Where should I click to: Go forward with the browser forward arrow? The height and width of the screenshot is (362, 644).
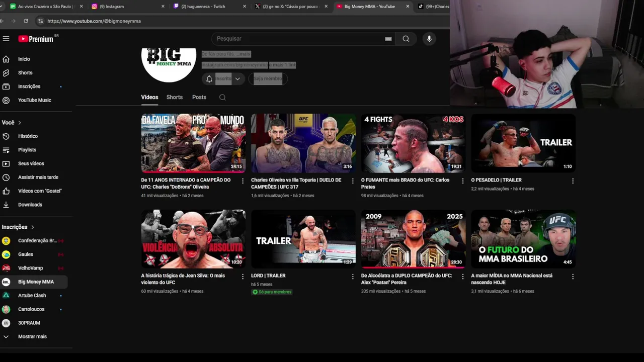(x=14, y=21)
